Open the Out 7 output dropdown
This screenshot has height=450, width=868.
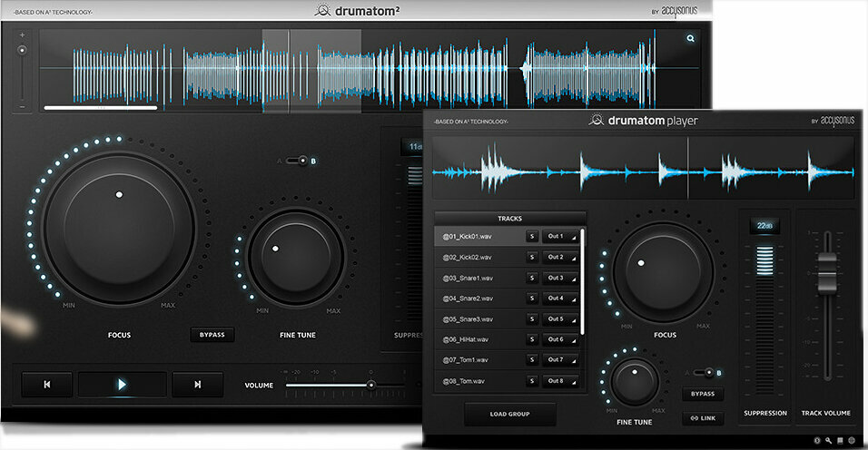[x=560, y=360]
